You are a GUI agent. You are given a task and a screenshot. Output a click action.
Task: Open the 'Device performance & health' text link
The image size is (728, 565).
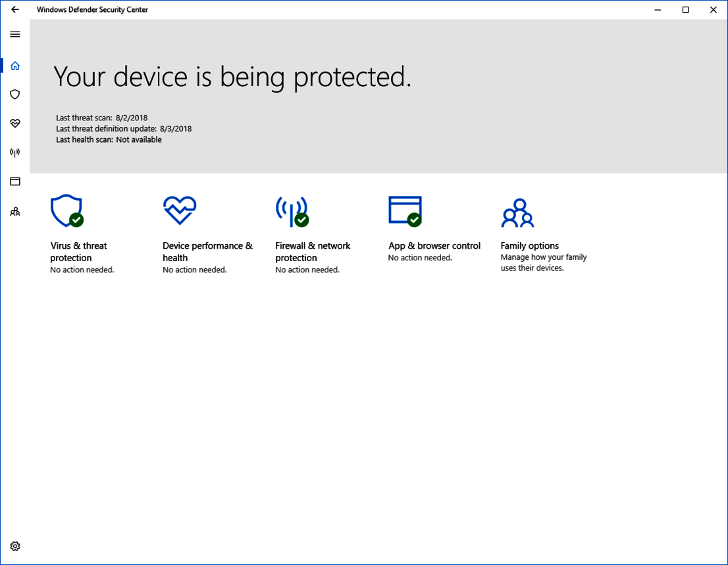[207, 252]
